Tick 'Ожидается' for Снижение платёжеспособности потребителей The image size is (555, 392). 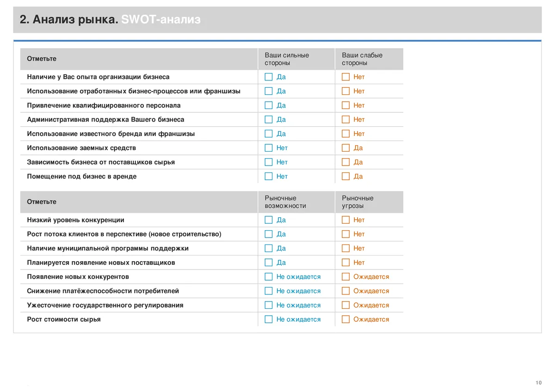point(345,291)
